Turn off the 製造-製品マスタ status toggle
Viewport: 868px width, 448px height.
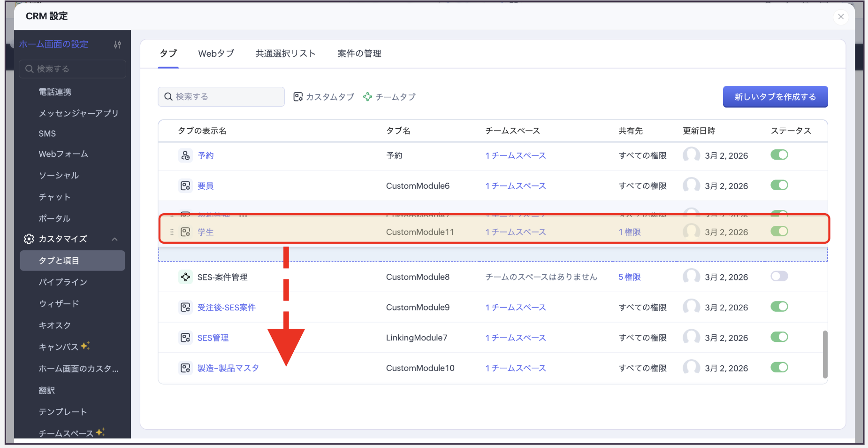(x=779, y=368)
